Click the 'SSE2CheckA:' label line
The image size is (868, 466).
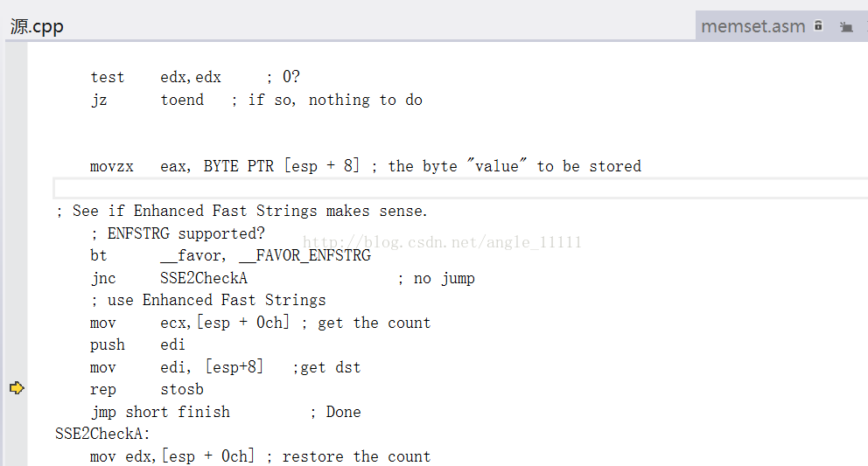click(102, 434)
